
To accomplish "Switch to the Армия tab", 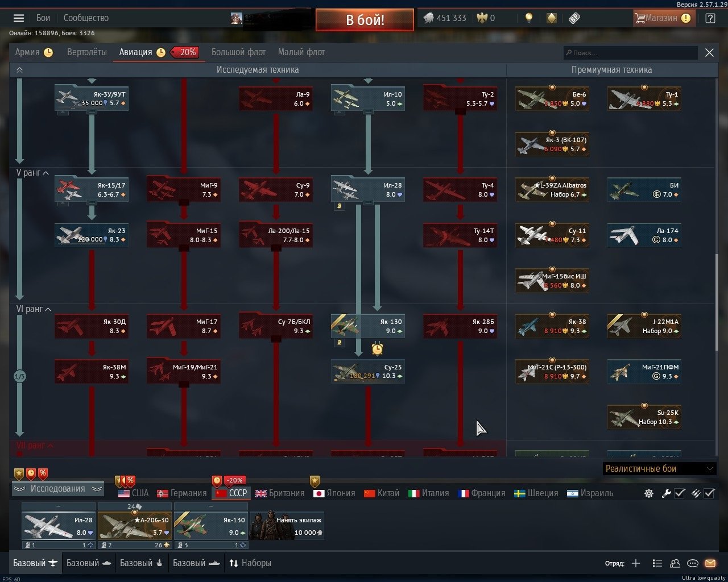I will click(x=34, y=52).
